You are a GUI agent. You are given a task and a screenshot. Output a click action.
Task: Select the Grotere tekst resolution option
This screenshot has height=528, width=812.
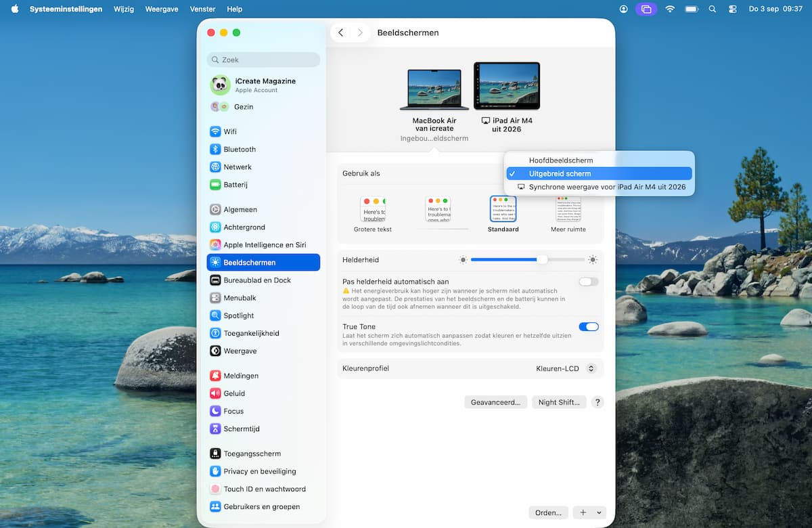click(x=373, y=215)
